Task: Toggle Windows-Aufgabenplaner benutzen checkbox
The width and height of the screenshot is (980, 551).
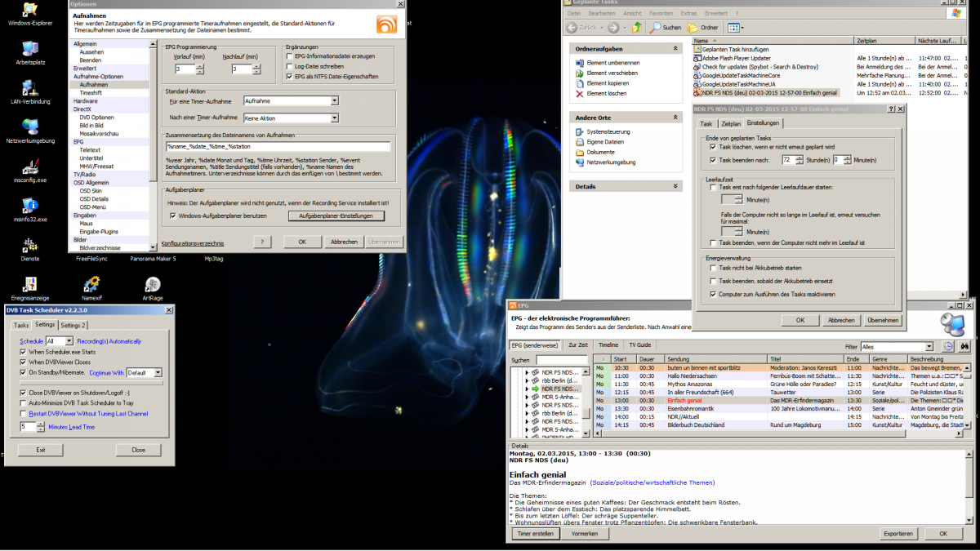Action: click(x=173, y=216)
